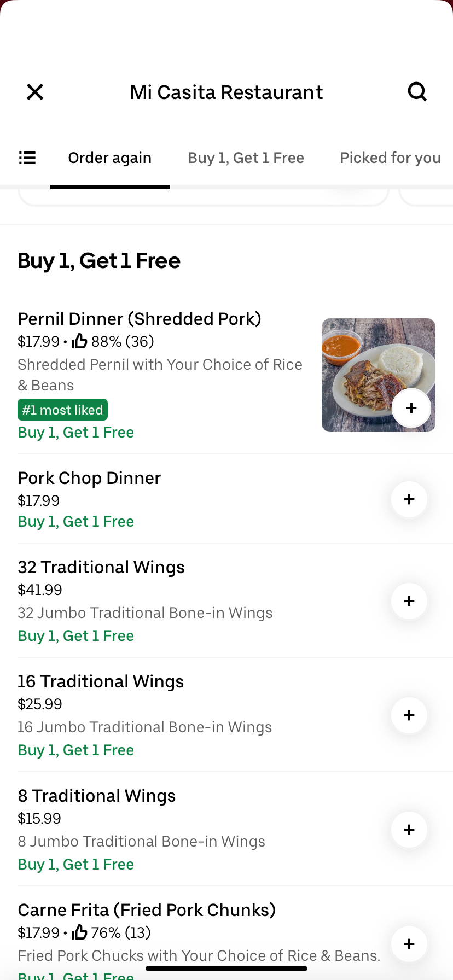The width and height of the screenshot is (453, 980).
Task: Switch to the Order again tab
Action: coord(110,158)
